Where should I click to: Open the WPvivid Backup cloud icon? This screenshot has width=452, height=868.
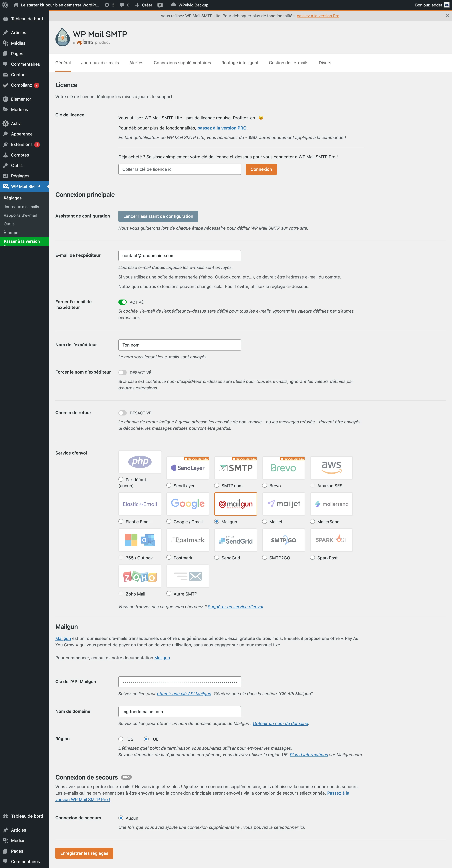(173, 5)
